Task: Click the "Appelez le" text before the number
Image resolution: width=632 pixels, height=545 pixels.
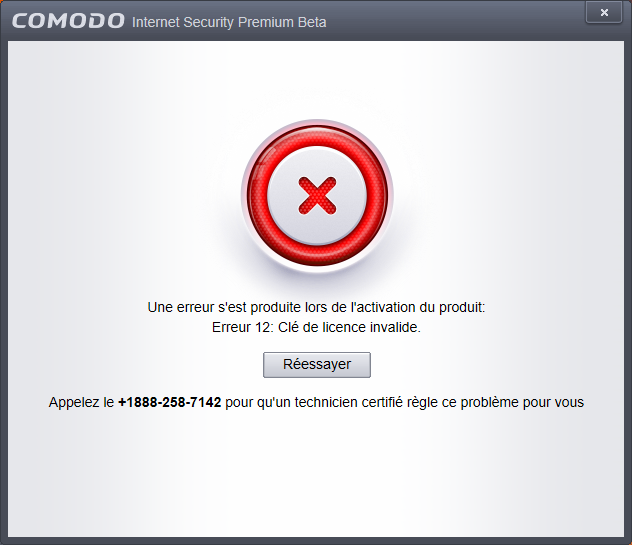Action: 81,402
